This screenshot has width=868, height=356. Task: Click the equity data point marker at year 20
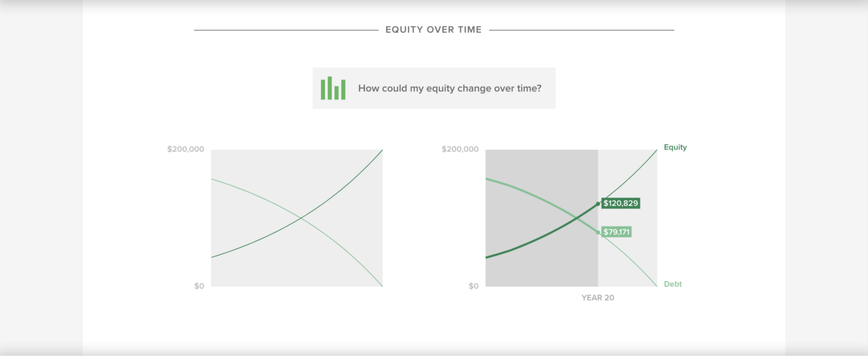tap(598, 204)
